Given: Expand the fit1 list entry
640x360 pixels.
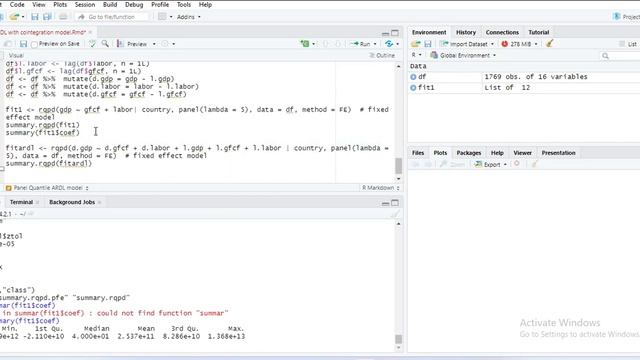Looking at the screenshot, I should click(x=413, y=88).
